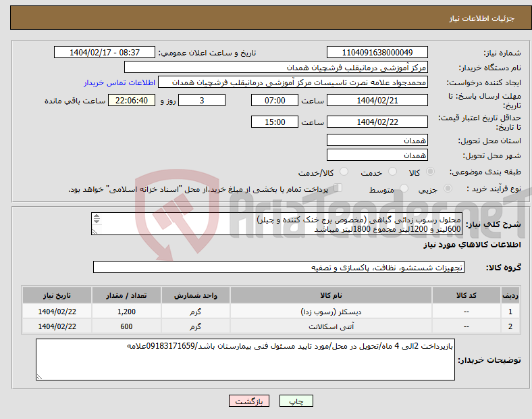
Task: Click the need date in row 1
Action: coord(57,312)
